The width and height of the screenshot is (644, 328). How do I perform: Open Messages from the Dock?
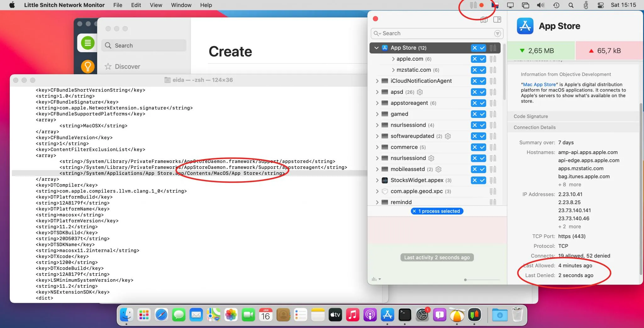coord(179,314)
